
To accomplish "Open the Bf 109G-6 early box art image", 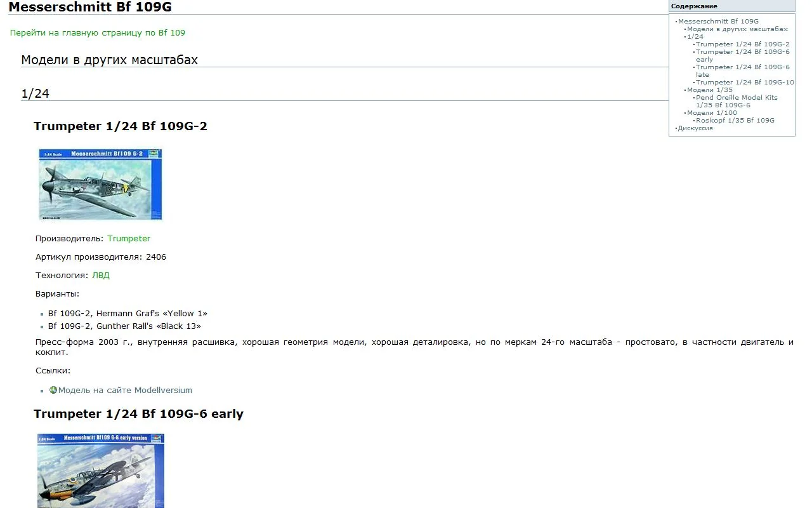I will (100, 471).
